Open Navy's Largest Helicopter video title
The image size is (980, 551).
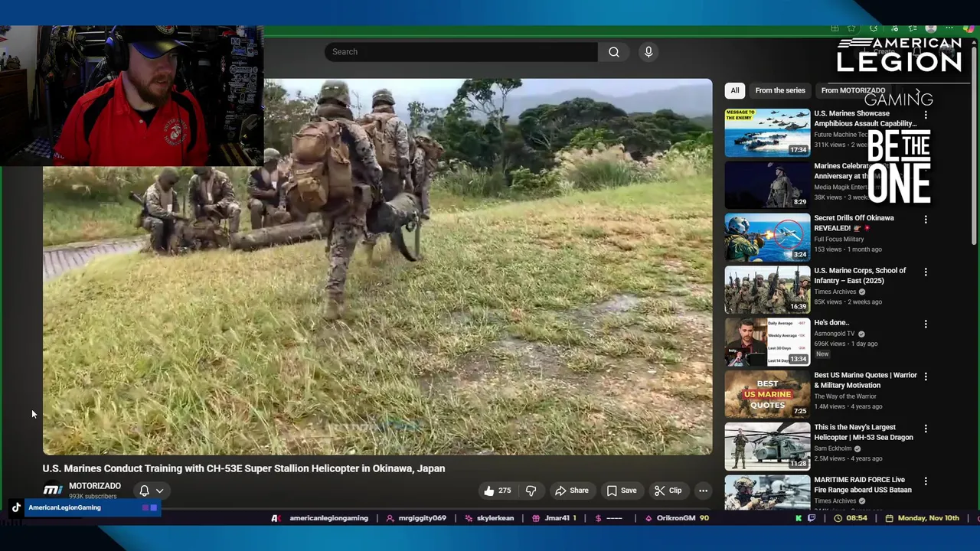pyautogui.click(x=864, y=432)
